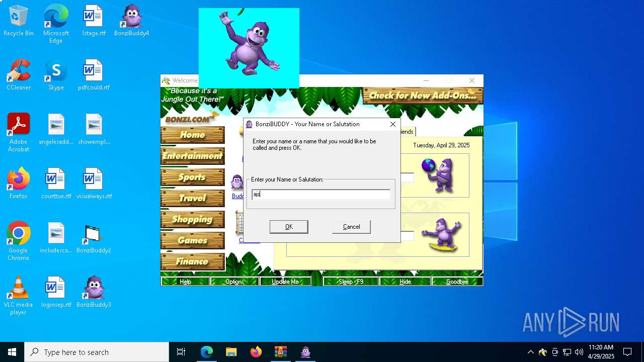Image resolution: width=644 pixels, height=362 pixels.
Task: Select Adobe Acrobat desktop shortcut
Action: coord(19,133)
